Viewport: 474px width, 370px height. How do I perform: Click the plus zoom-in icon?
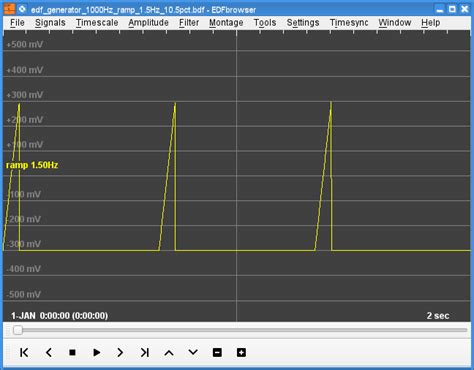[x=241, y=352]
